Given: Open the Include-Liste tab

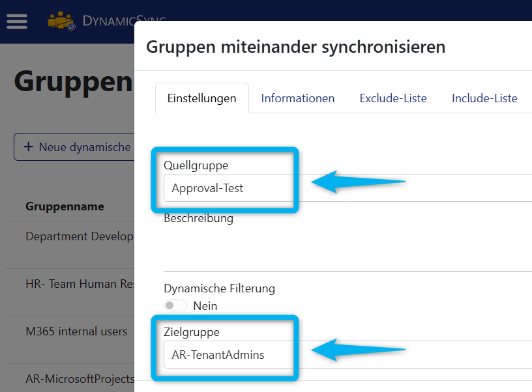Looking at the screenshot, I should [484, 98].
